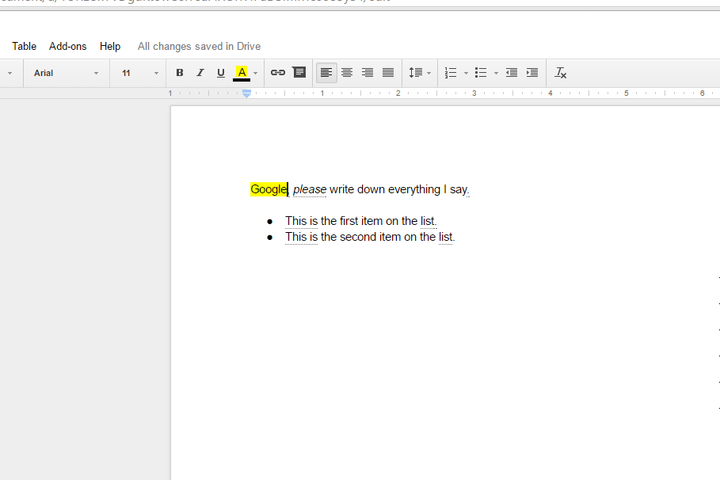This screenshot has height=480, width=720.
Task: Insert a link with the chain icon
Action: tap(278, 73)
